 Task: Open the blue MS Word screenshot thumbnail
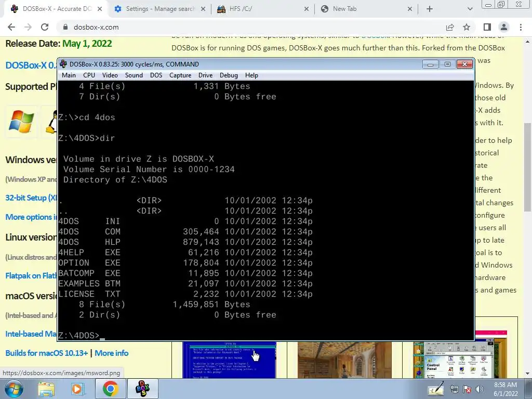[x=229, y=360]
